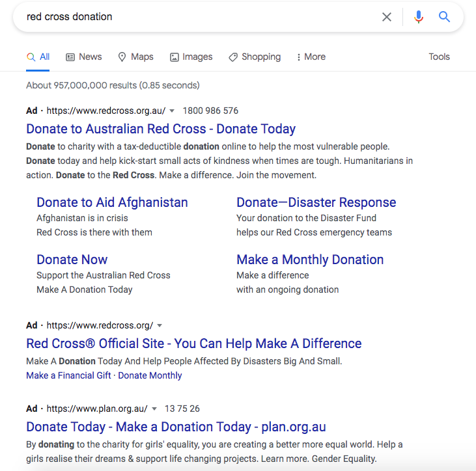Screen dimensions: 476x471
Task: Open 'Donate to Australian Red Cross' ad link
Action: tap(161, 129)
